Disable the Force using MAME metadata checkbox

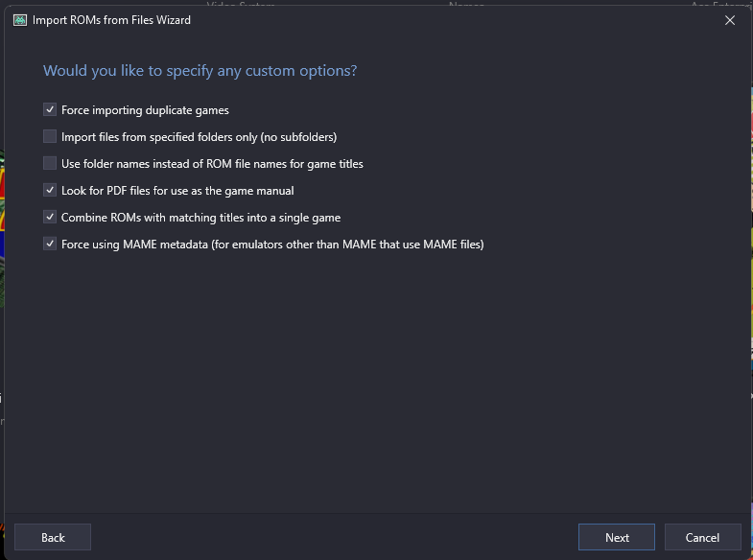point(50,245)
